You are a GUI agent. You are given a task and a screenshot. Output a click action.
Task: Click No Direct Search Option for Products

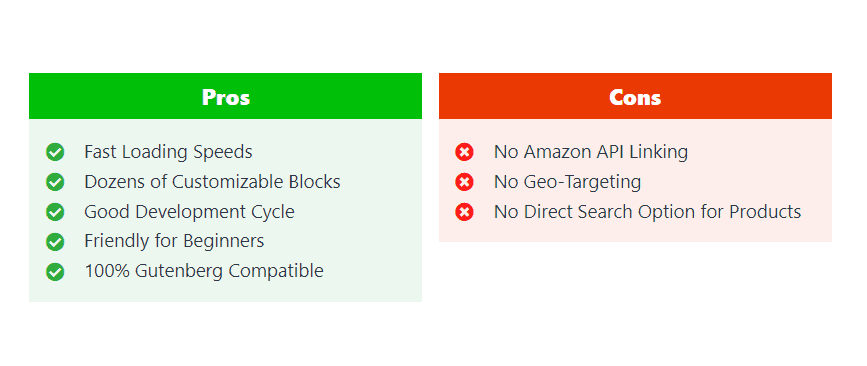point(647,212)
